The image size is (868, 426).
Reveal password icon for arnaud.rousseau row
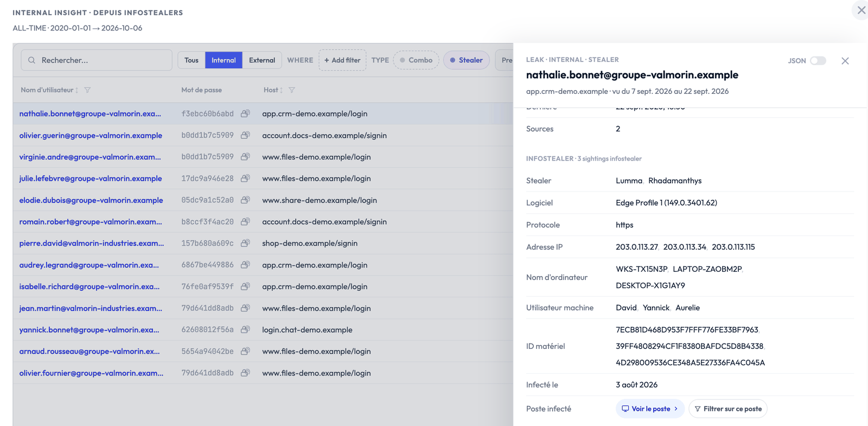pos(245,351)
